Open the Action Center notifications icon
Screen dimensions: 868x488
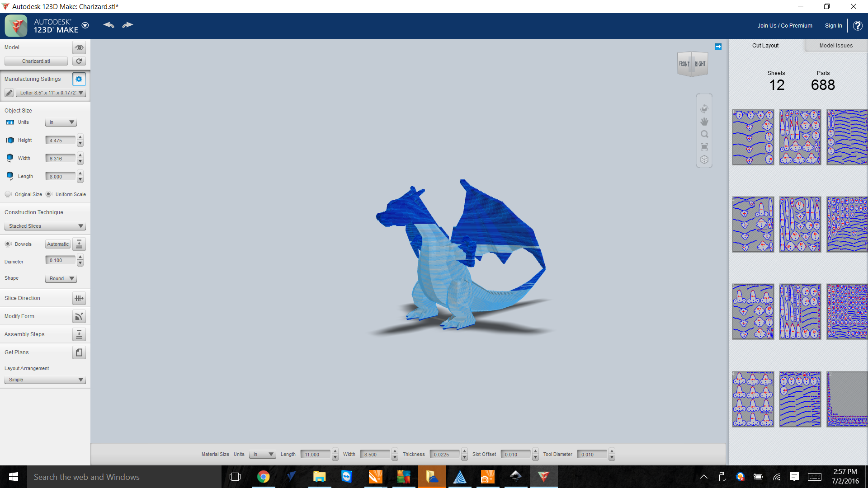[794, 477]
